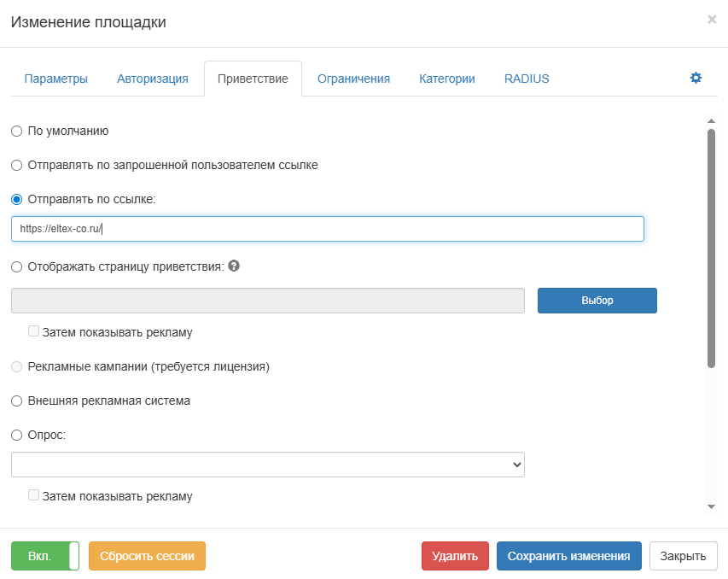Select the 'Внешняя рекламная система' option
This screenshot has width=728, height=579.
pyautogui.click(x=17, y=401)
